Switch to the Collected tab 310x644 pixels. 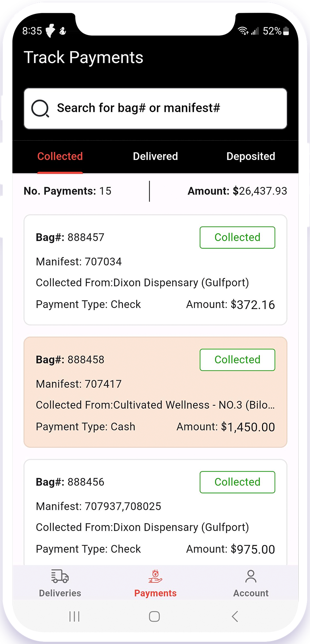[60, 156]
